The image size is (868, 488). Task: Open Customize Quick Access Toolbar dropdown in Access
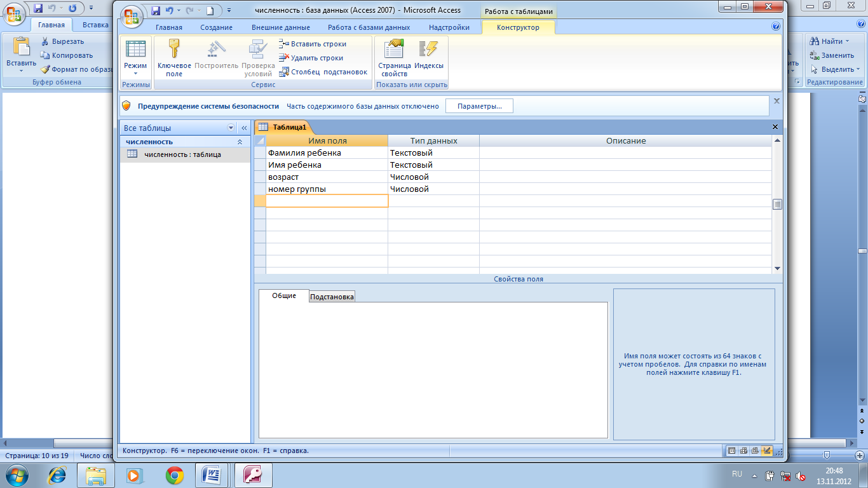click(x=229, y=10)
